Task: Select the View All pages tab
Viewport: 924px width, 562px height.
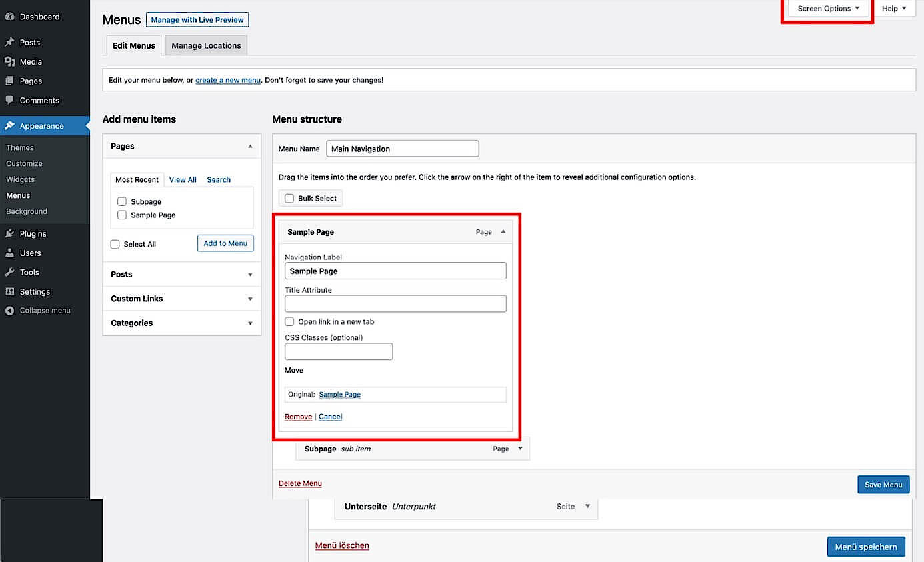Action: click(x=183, y=179)
